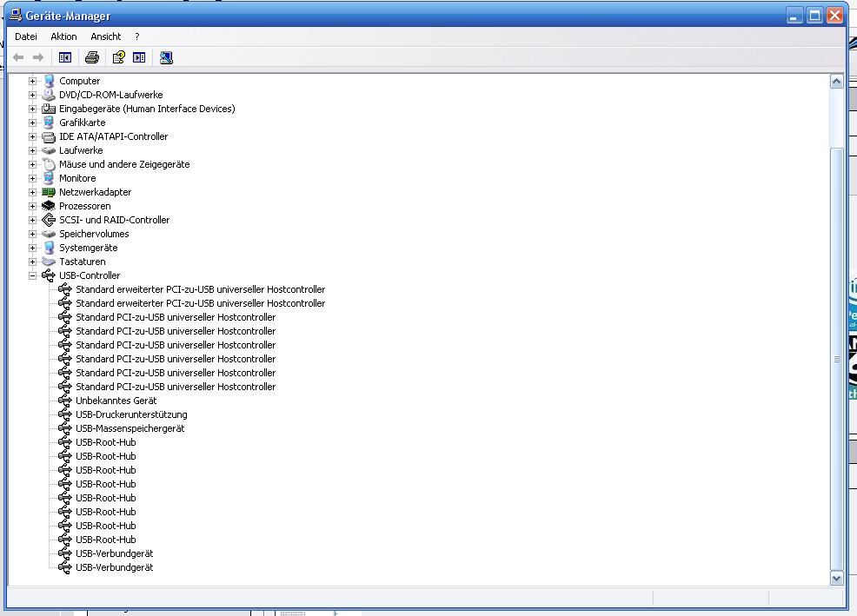Screen dimensions: 857x616
Task: Select the Laufwerke drive icon
Action: click(49, 150)
